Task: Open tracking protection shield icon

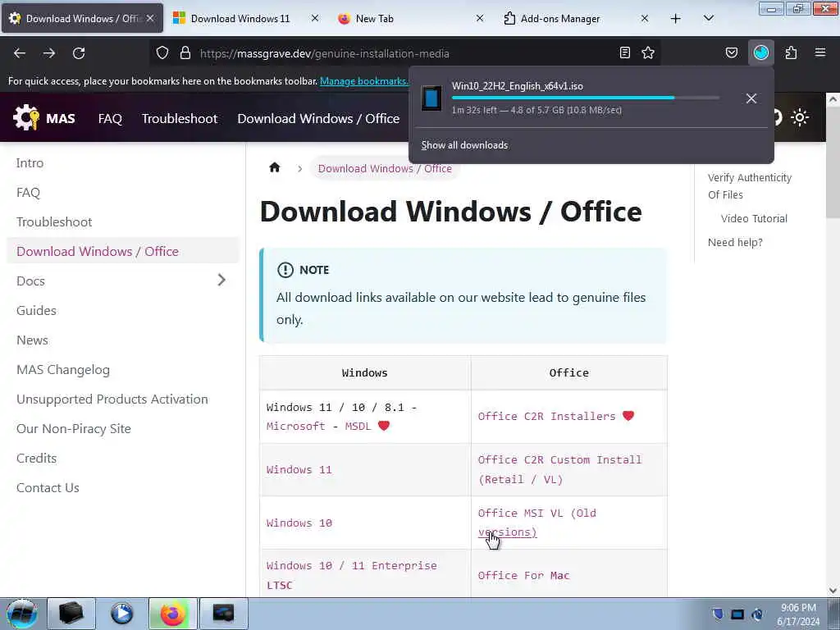Action: (162, 53)
